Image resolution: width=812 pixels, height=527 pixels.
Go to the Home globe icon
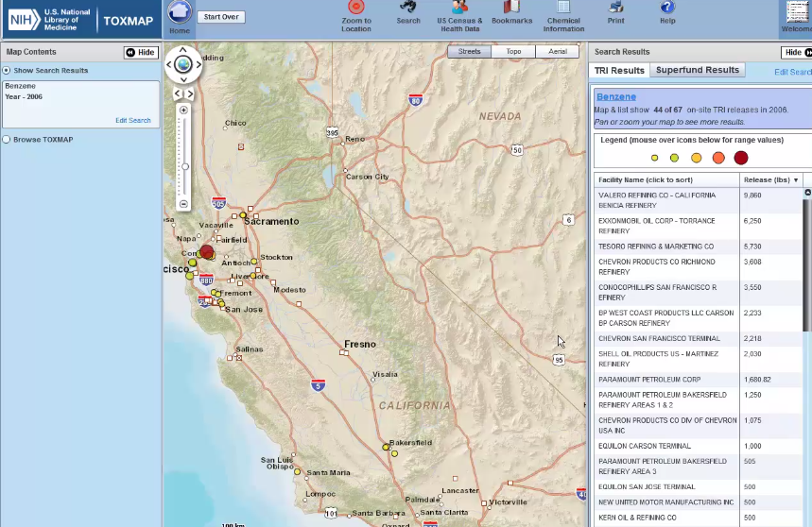pos(180,12)
